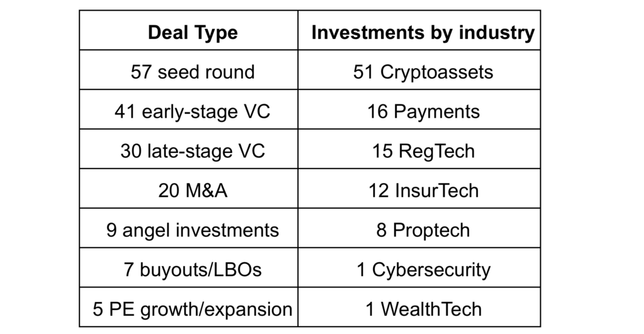Click the 41 early-stage VC cell
This screenshot has width=644, height=334.
click(189, 109)
